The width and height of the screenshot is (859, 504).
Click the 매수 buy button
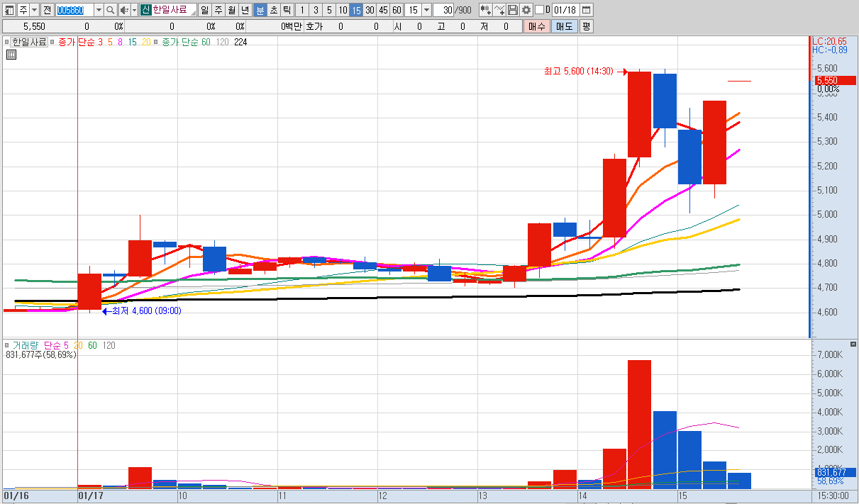537,26
